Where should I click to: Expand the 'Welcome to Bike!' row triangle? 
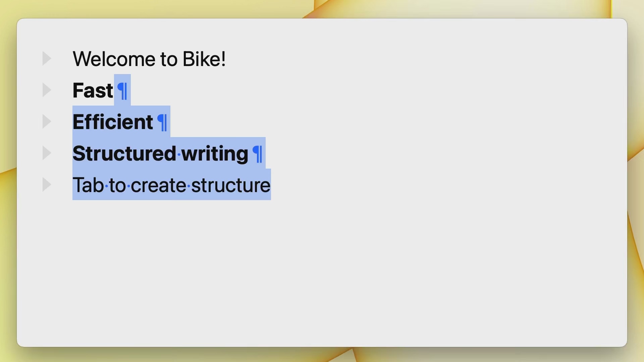(x=47, y=59)
